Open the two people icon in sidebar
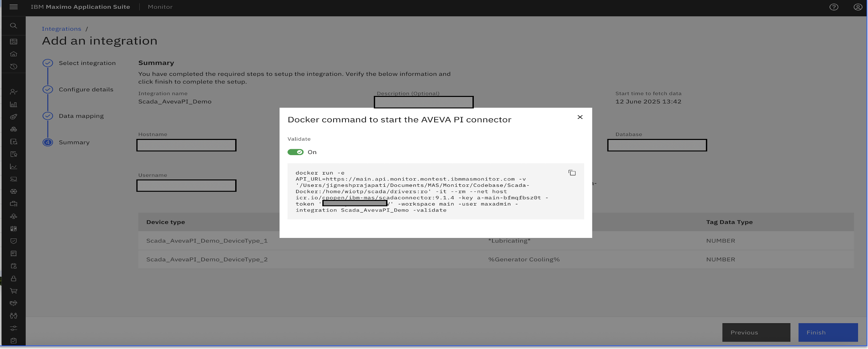Viewport: 868px width, 349px height. pos(13,316)
